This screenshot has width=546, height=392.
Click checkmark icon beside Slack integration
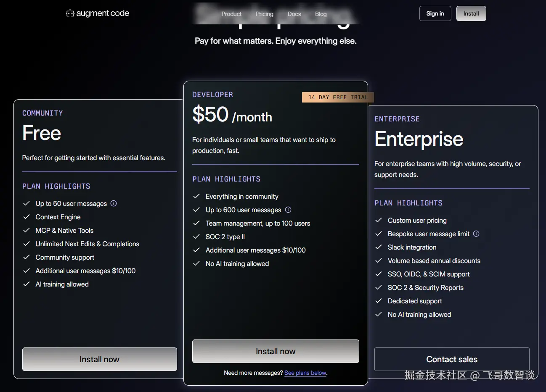pos(379,247)
